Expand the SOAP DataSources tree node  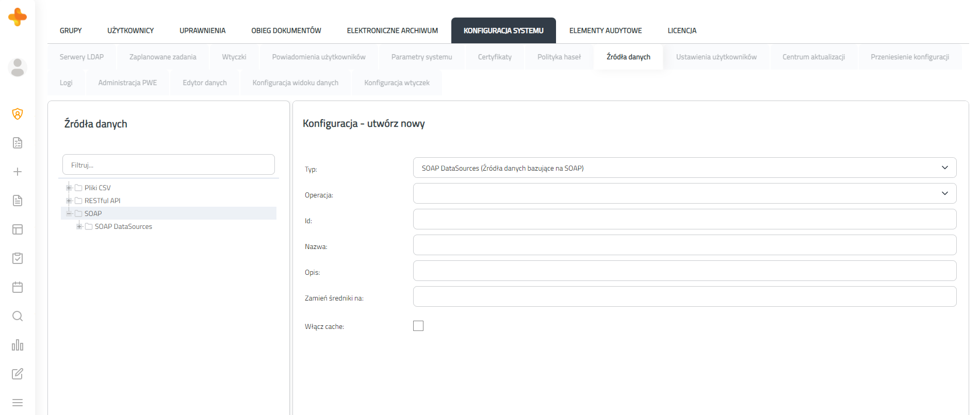79,226
